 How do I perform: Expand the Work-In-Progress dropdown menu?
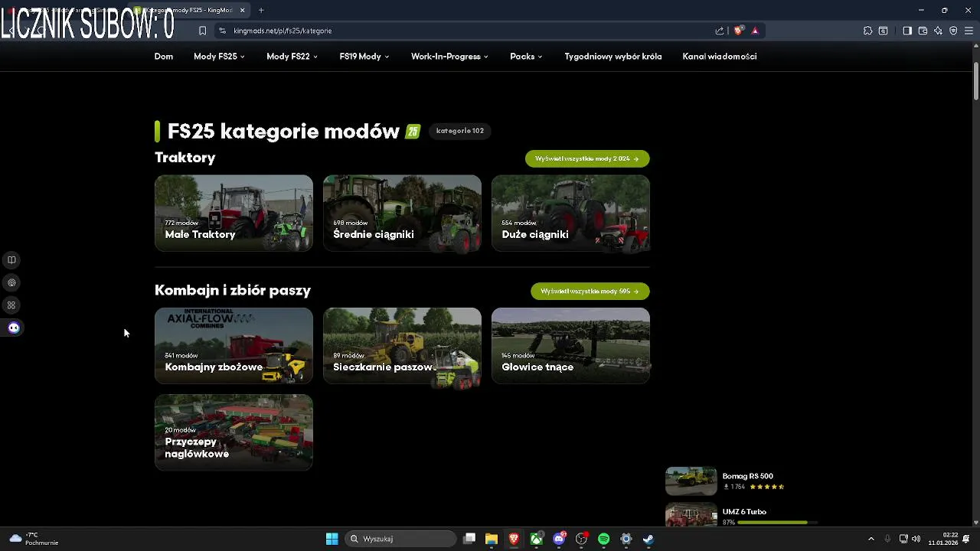click(449, 57)
